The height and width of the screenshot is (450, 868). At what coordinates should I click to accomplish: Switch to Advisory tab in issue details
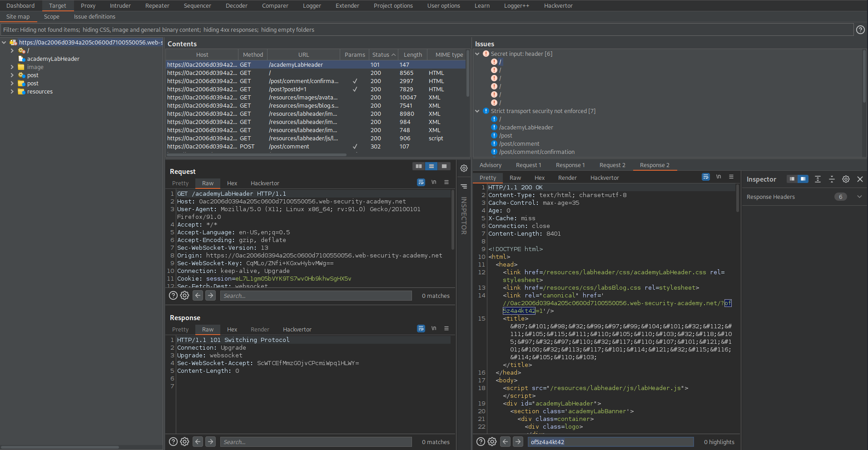(491, 165)
